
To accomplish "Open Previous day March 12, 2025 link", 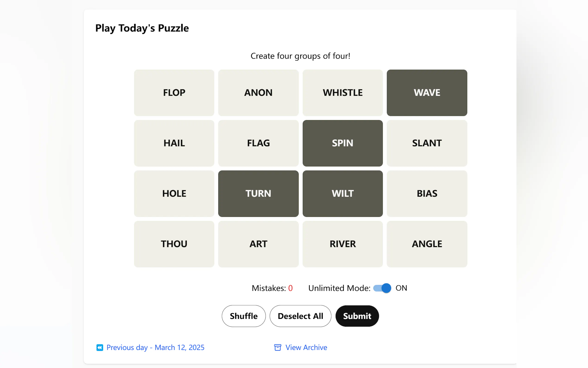I will (x=155, y=347).
